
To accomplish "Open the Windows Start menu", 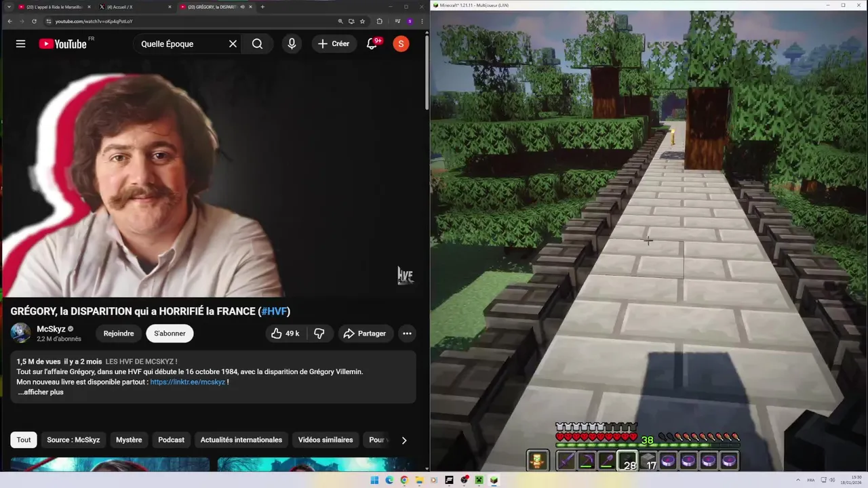I will click(x=374, y=481).
